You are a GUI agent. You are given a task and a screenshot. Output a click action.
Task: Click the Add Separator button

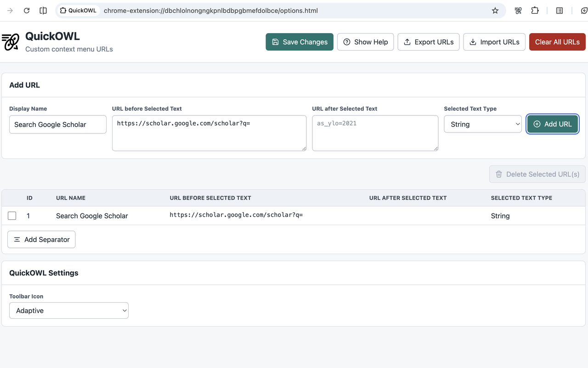[x=41, y=240]
